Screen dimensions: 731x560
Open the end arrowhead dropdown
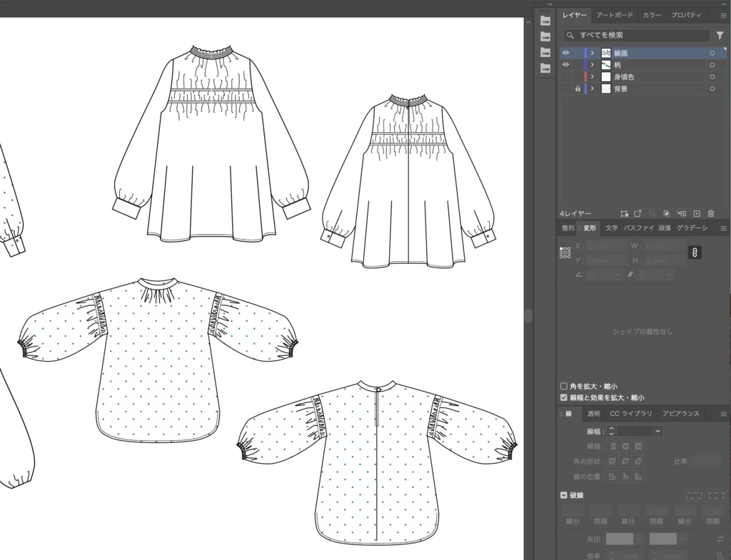coord(682,539)
